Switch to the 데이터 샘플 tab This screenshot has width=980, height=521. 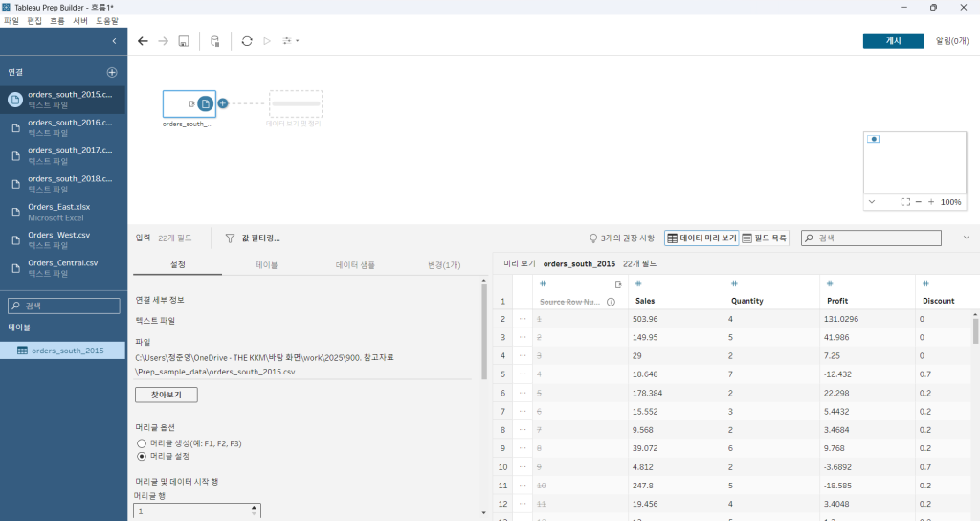click(355, 265)
